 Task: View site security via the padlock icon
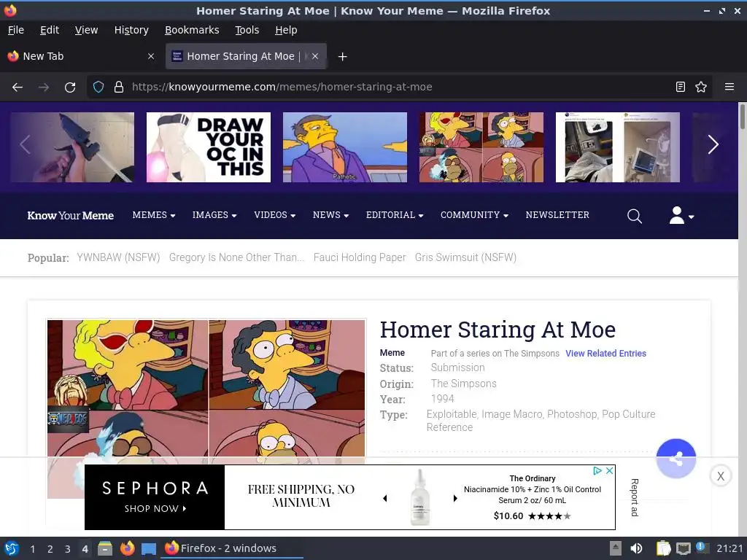119,87
